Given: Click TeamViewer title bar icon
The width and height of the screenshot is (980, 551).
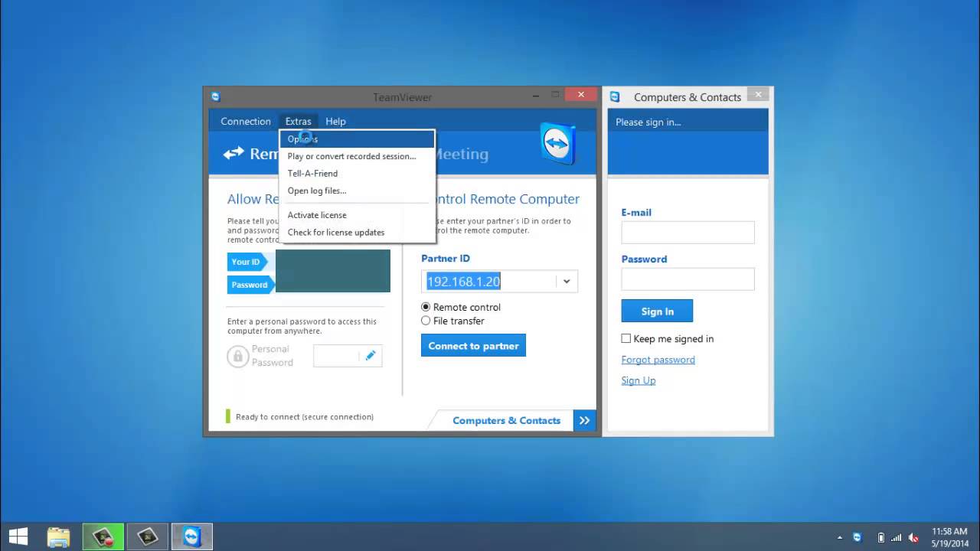Looking at the screenshot, I should (x=215, y=96).
